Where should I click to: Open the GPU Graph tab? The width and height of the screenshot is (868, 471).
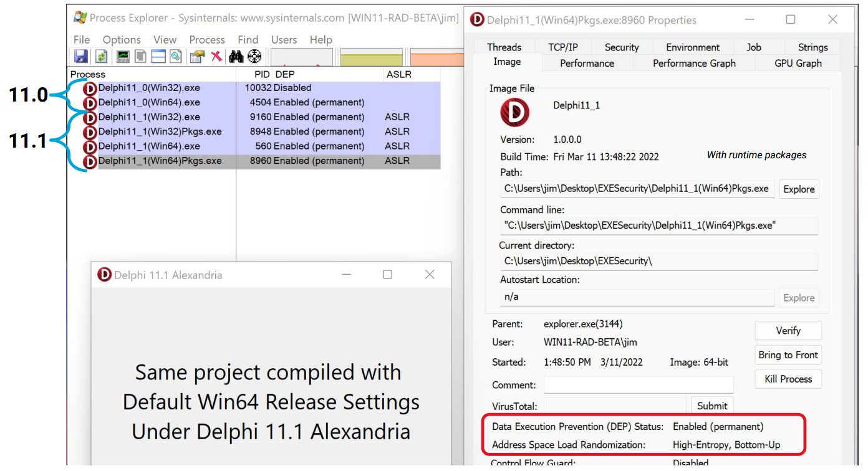(x=798, y=63)
